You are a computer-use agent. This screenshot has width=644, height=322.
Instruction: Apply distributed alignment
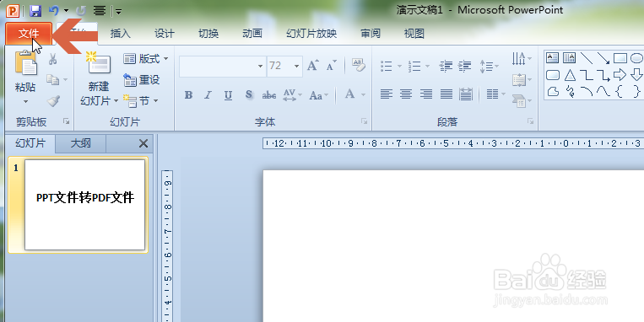point(466,94)
